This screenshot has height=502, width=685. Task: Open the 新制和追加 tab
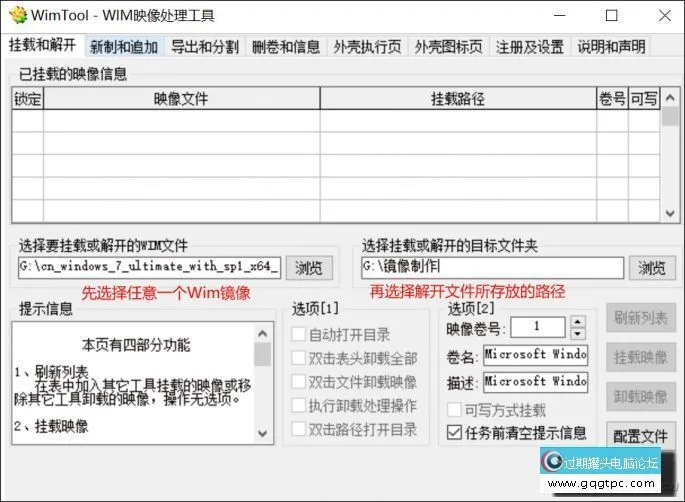coord(124,47)
